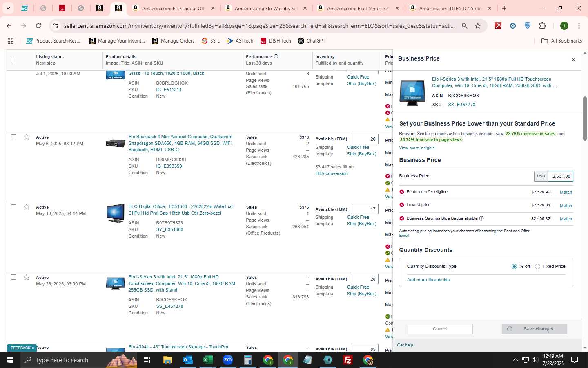The width and height of the screenshot is (588, 368).
Task: Edit the Business Price USD field
Action: point(560,176)
